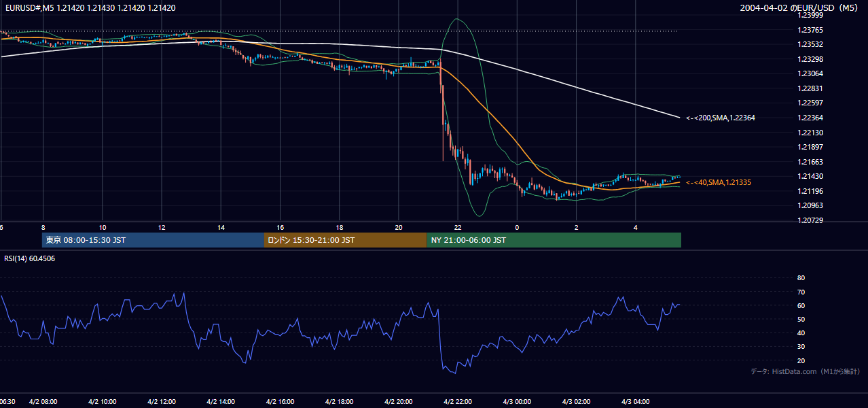Image resolution: width=868 pixels, height=408 pixels.
Task: Click the 200 SMA label 1.22364
Action: click(721, 118)
